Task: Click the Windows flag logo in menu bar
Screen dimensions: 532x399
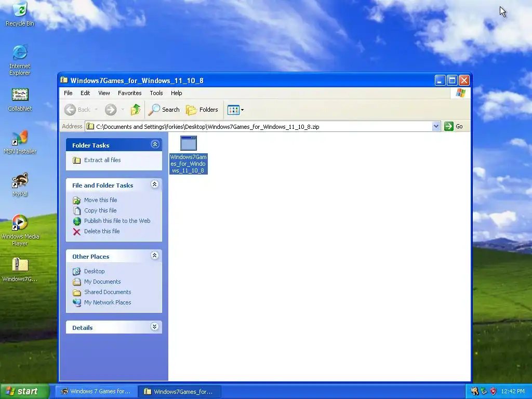Action: point(460,93)
